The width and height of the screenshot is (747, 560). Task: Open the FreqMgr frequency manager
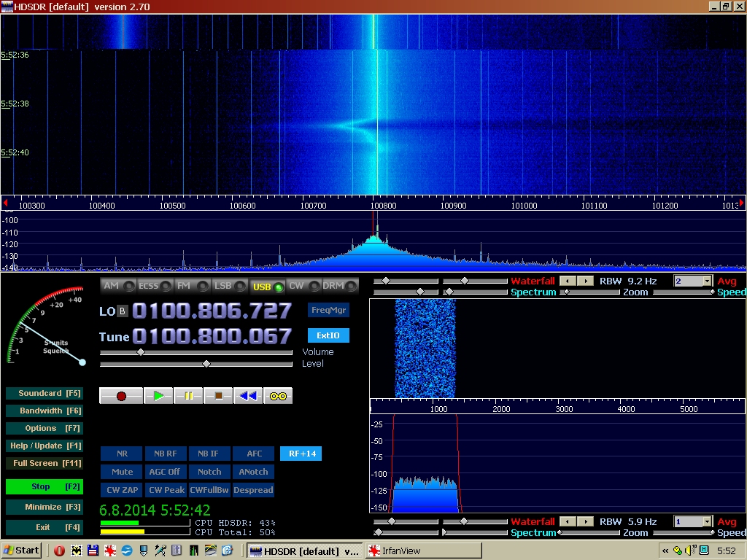pyautogui.click(x=329, y=310)
